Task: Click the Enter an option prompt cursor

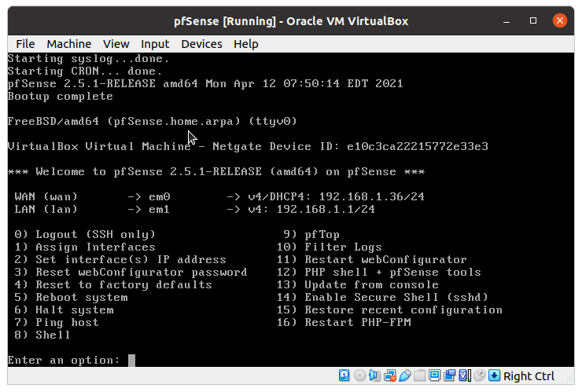Action: pyautogui.click(x=131, y=360)
